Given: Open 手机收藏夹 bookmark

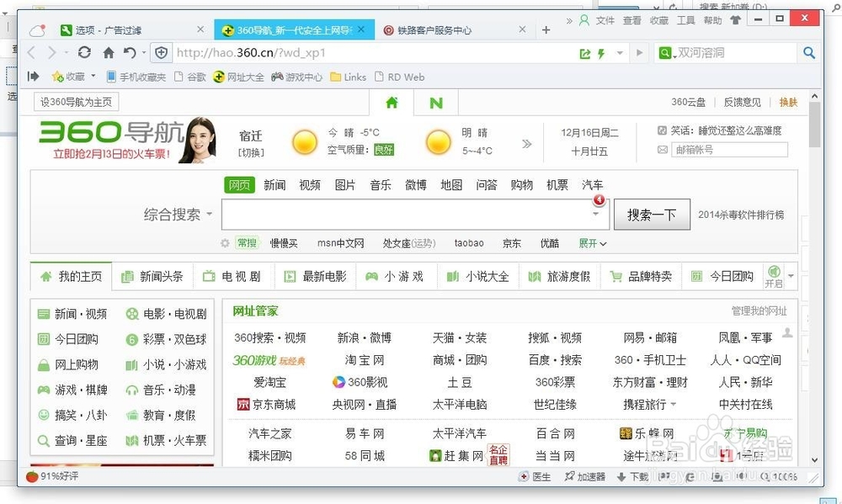Looking at the screenshot, I should coord(136,77).
